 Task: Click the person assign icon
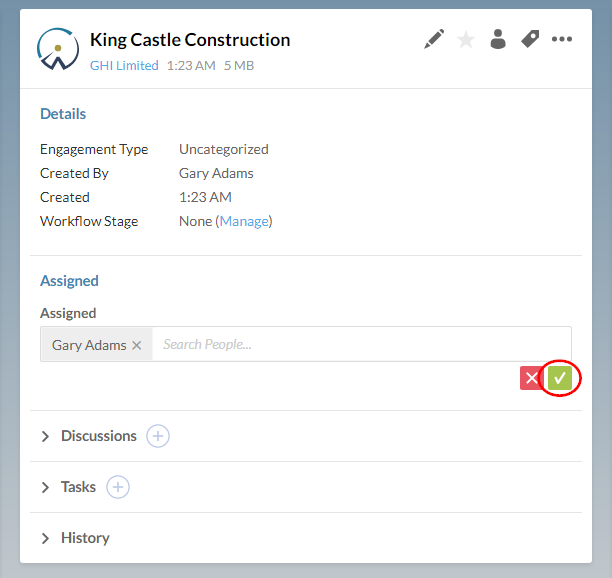pyautogui.click(x=497, y=39)
